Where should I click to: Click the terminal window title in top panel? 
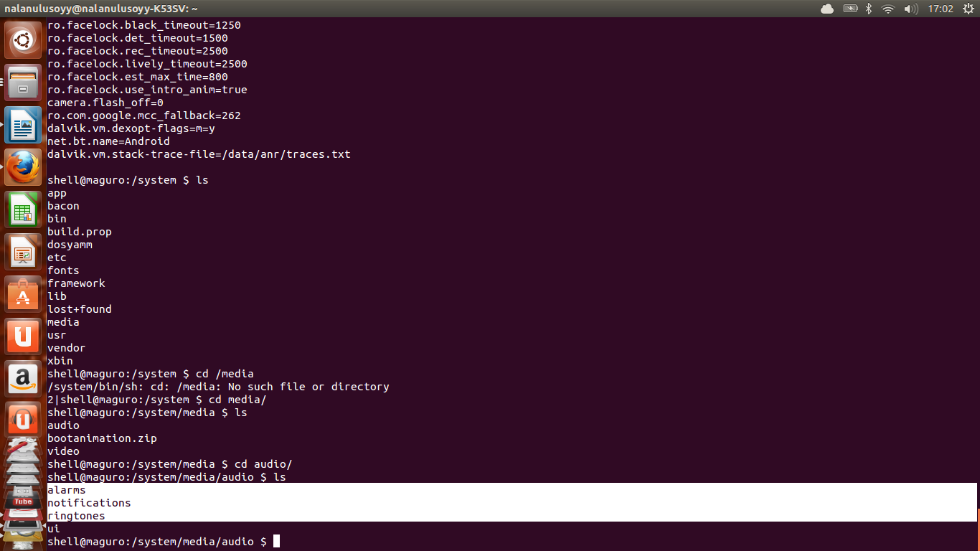tap(100, 9)
